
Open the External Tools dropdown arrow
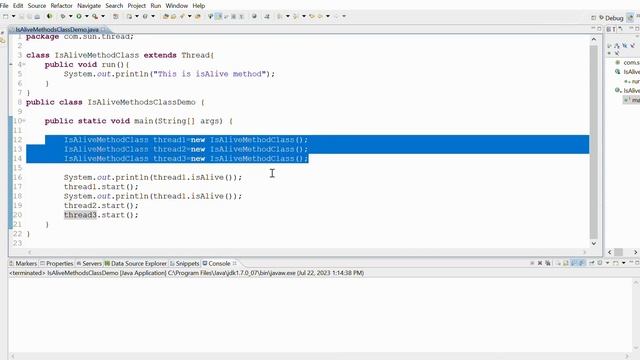click(x=103, y=16)
